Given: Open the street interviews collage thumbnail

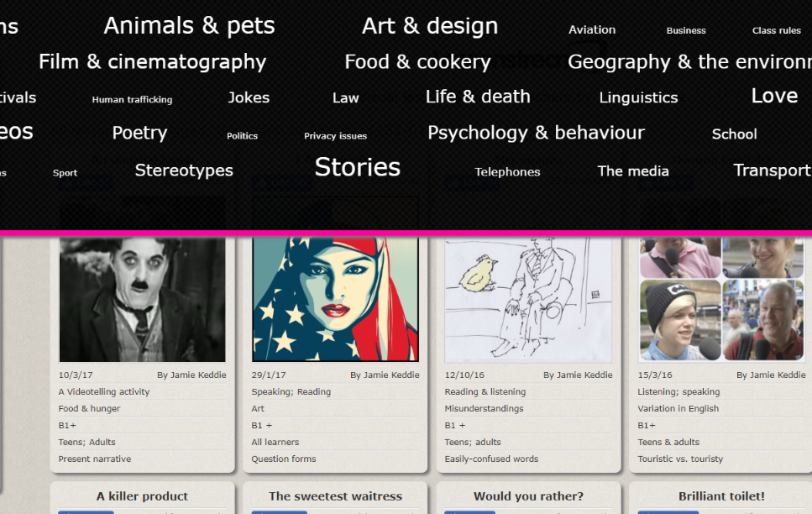Looking at the screenshot, I should pyautogui.click(x=721, y=300).
